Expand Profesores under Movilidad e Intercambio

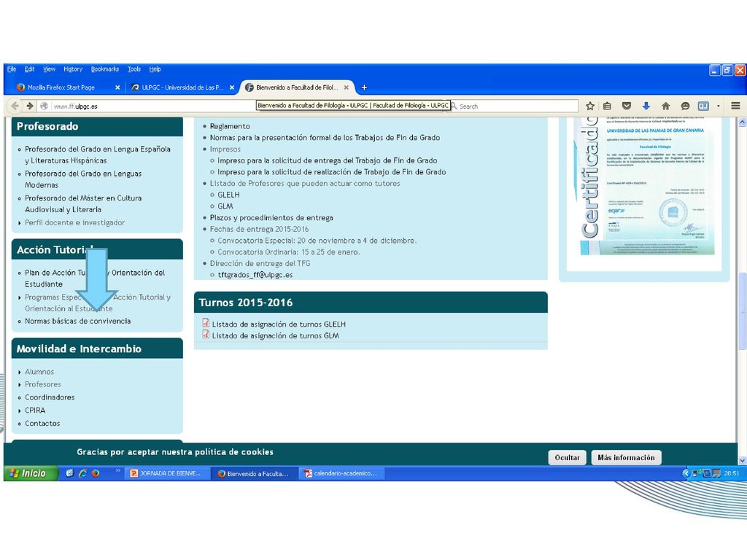43,384
